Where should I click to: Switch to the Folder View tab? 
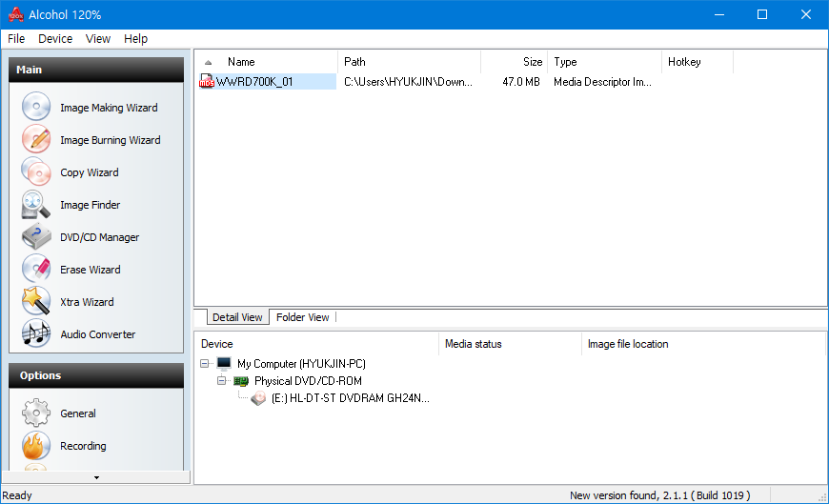(x=302, y=317)
